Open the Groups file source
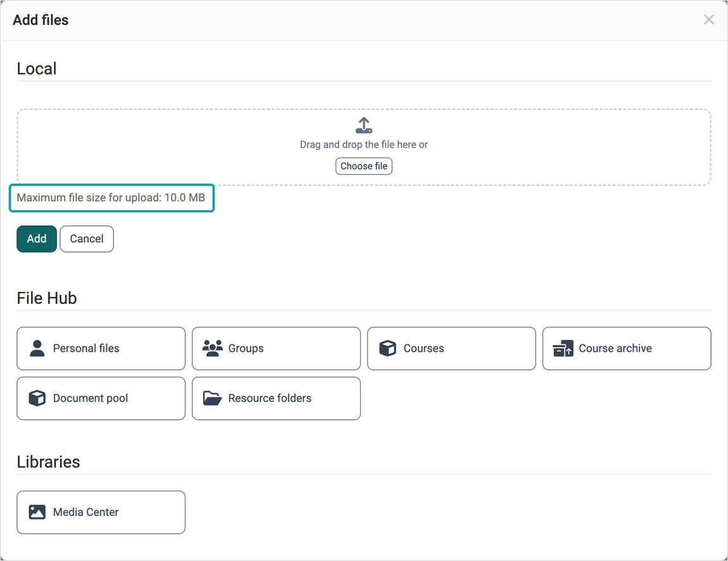The width and height of the screenshot is (728, 561). coord(276,348)
